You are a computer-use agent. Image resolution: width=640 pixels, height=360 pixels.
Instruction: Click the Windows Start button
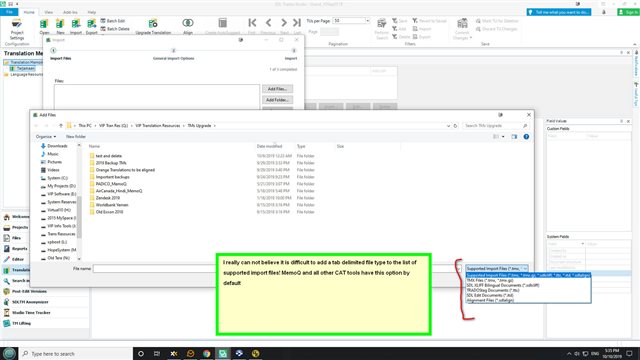click(x=9, y=353)
